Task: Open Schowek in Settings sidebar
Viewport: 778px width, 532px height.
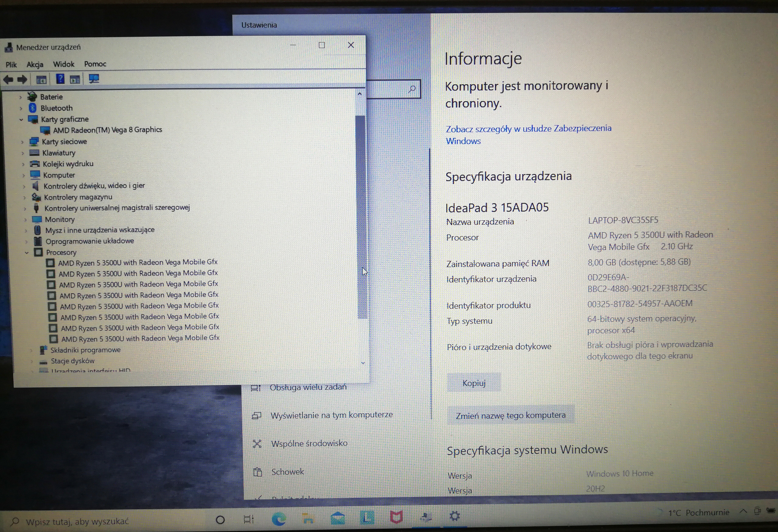Action: [x=288, y=472]
